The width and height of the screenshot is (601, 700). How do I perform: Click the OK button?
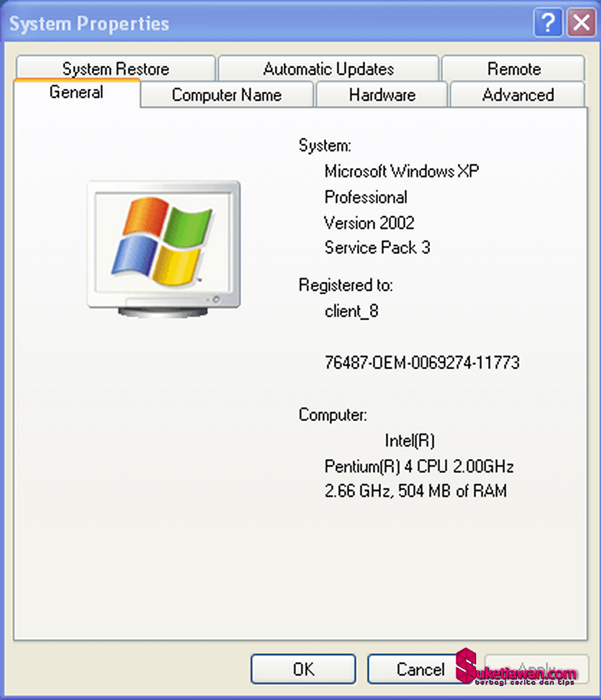point(303,669)
